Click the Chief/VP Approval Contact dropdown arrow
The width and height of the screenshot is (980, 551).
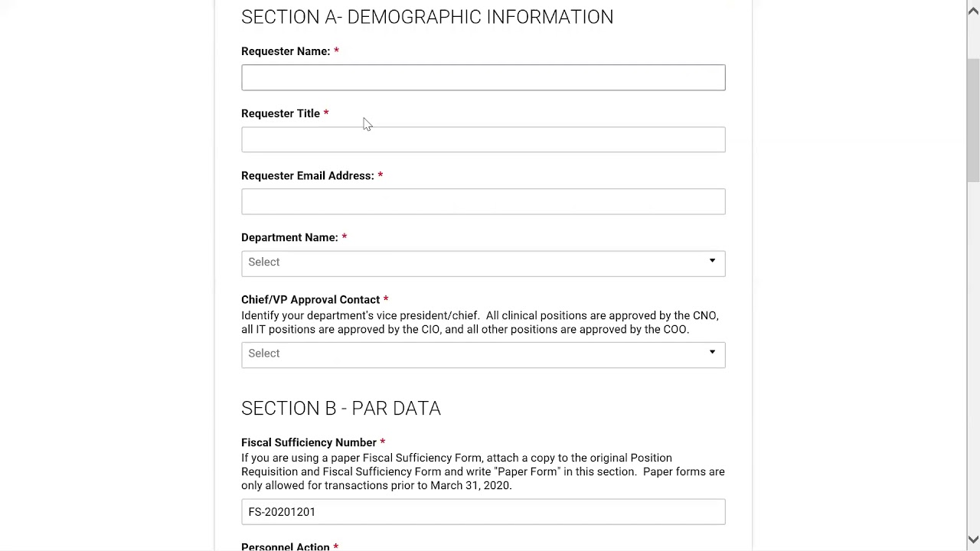point(712,353)
